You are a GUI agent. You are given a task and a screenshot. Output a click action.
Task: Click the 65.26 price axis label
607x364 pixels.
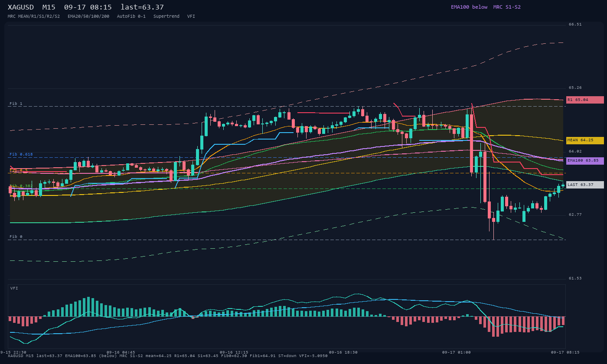[x=575, y=88]
